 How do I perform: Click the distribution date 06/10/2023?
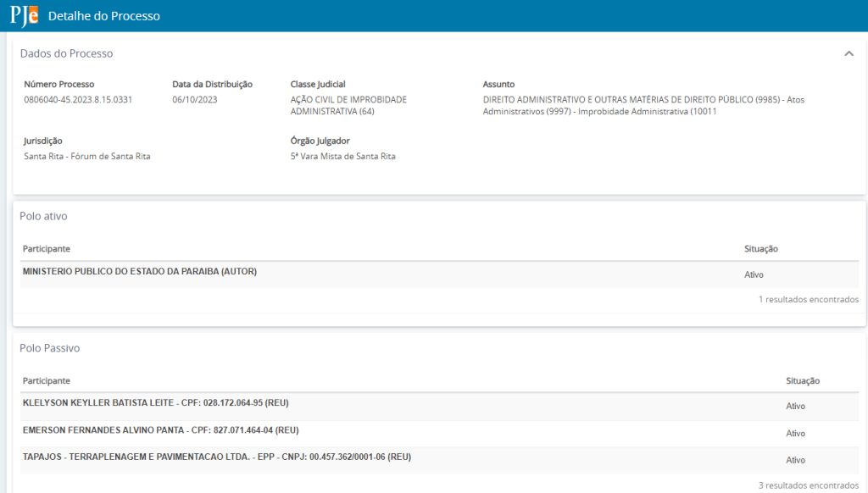195,100
